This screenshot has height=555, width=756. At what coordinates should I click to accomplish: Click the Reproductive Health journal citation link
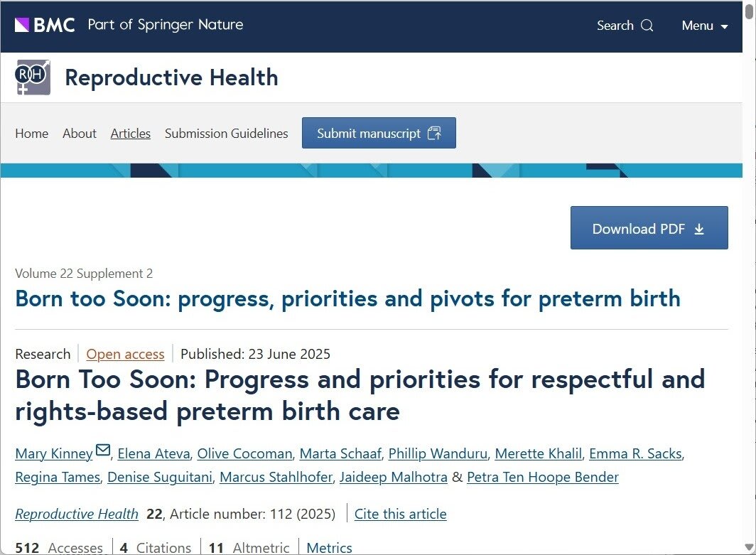[x=77, y=514]
